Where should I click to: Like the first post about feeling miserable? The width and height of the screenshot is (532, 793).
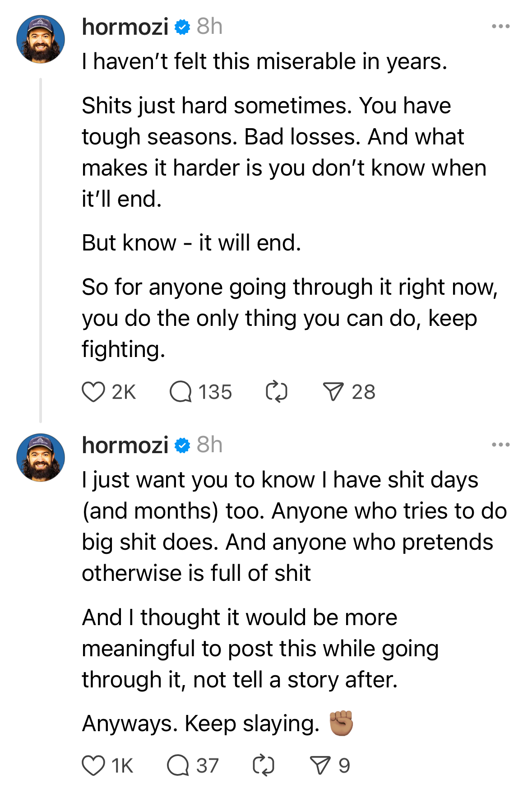click(x=93, y=392)
